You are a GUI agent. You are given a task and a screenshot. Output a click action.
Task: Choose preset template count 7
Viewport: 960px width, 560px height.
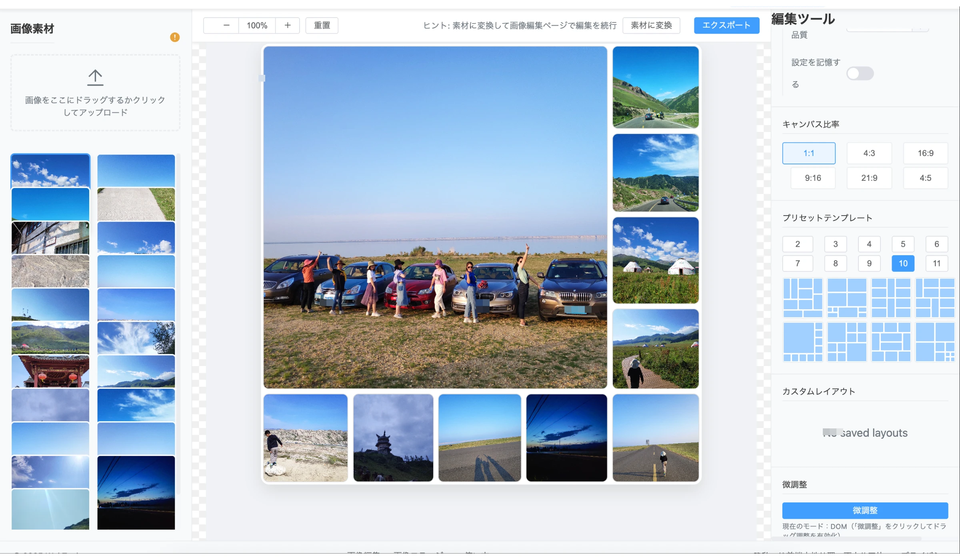click(798, 263)
